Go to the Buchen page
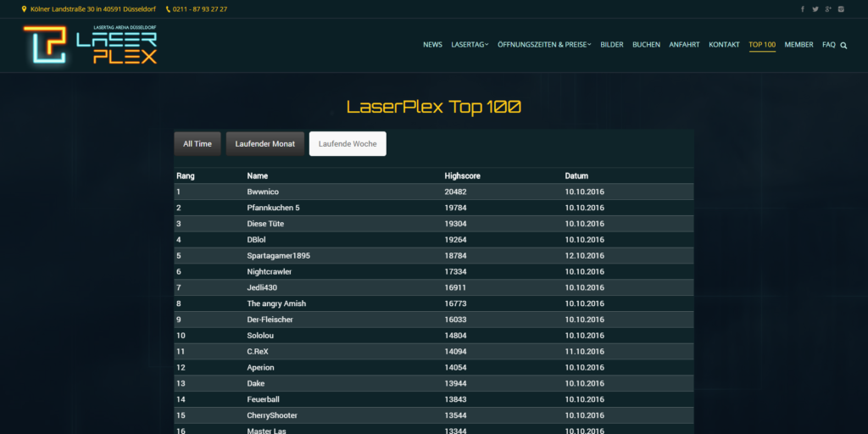Image resolution: width=868 pixels, height=434 pixels. [646, 45]
